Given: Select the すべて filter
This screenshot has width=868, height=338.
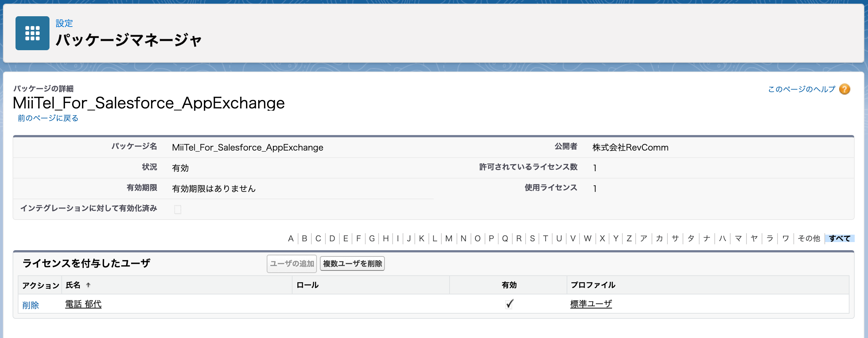Looking at the screenshot, I should 840,238.
